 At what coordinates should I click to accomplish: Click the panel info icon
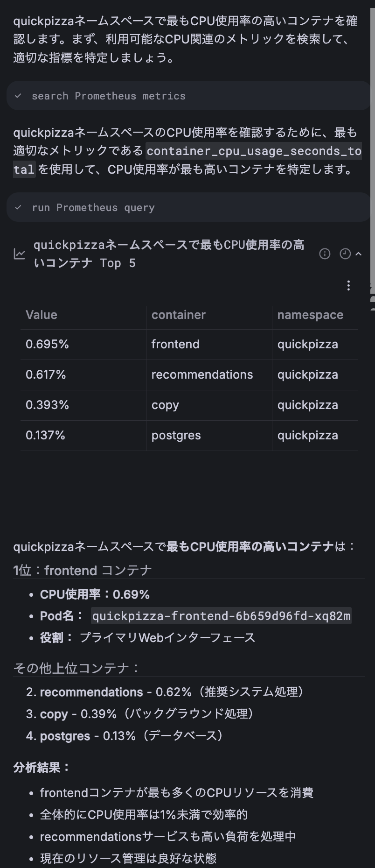[x=325, y=254]
